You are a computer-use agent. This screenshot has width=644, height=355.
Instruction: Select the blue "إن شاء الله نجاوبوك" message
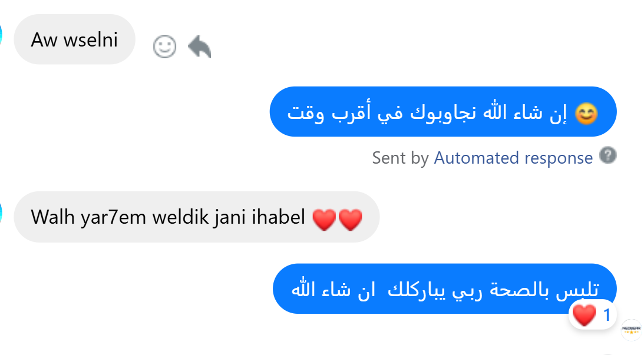pos(443,112)
